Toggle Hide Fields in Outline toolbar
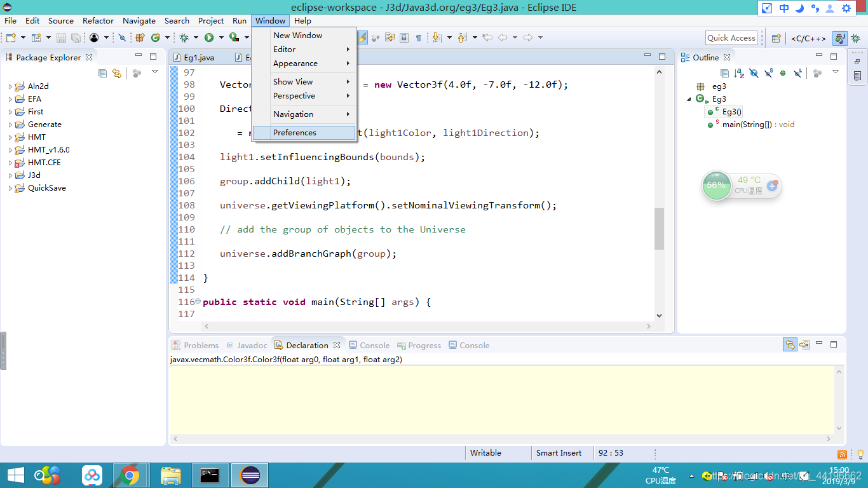Screen dimensions: 868x488 [754, 73]
